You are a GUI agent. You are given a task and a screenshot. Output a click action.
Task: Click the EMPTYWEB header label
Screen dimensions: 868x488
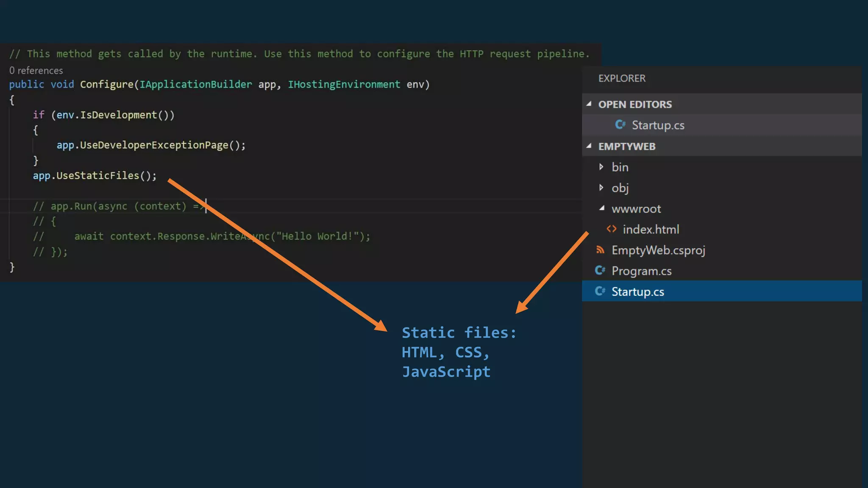coord(627,147)
